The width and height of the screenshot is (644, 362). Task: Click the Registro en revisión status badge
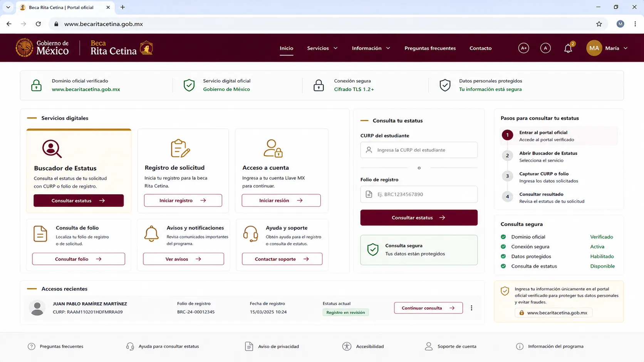click(345, 312)
